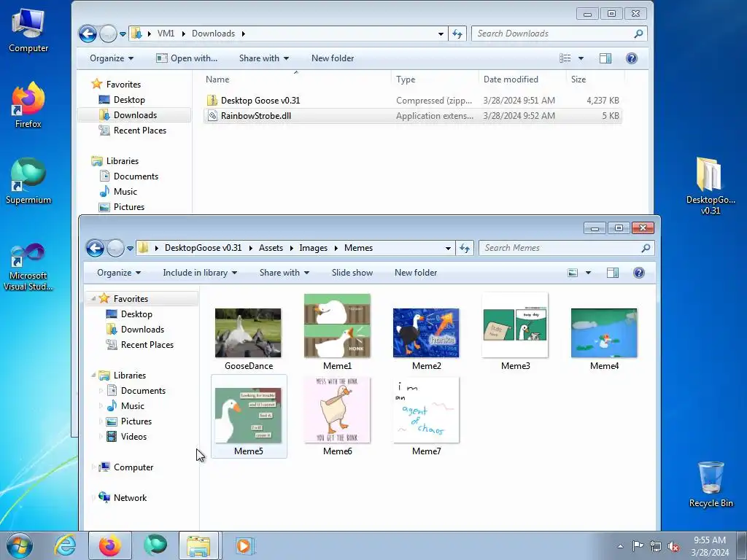
Task: Open help in Memes window
Action: (639, 273)
